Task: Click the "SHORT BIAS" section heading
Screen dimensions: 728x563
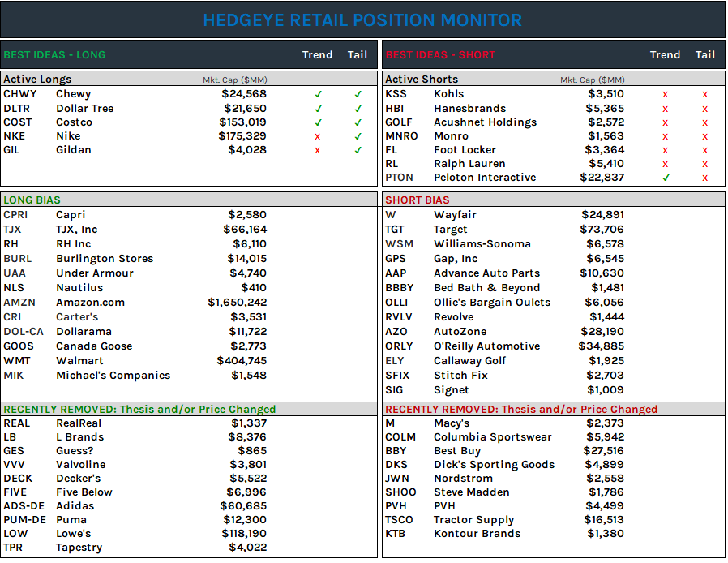Action: 418,200
